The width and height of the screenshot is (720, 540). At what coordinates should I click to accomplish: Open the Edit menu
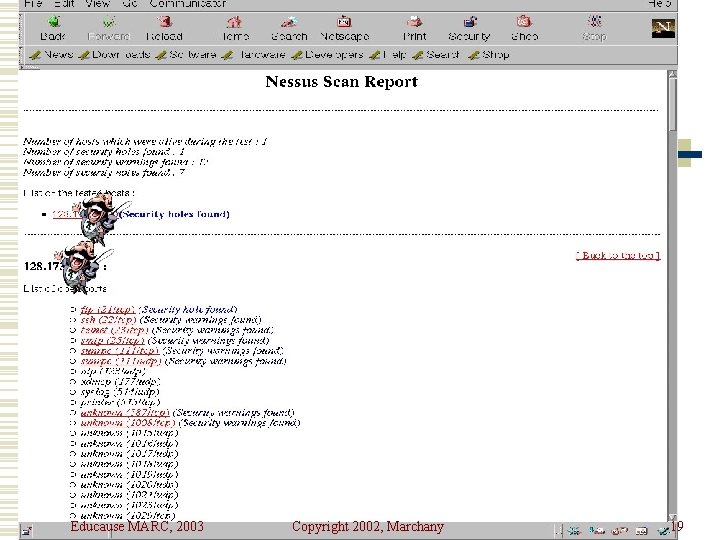pyautogui.click(x=64, y=4)
